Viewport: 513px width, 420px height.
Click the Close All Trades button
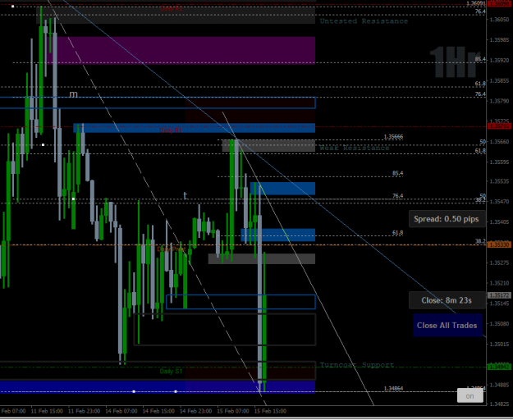(447, 325)
